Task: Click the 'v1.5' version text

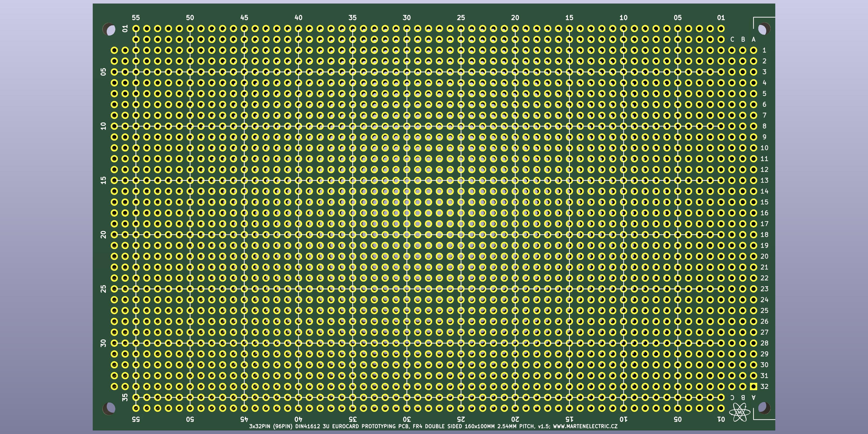Action: pos(544,426)
